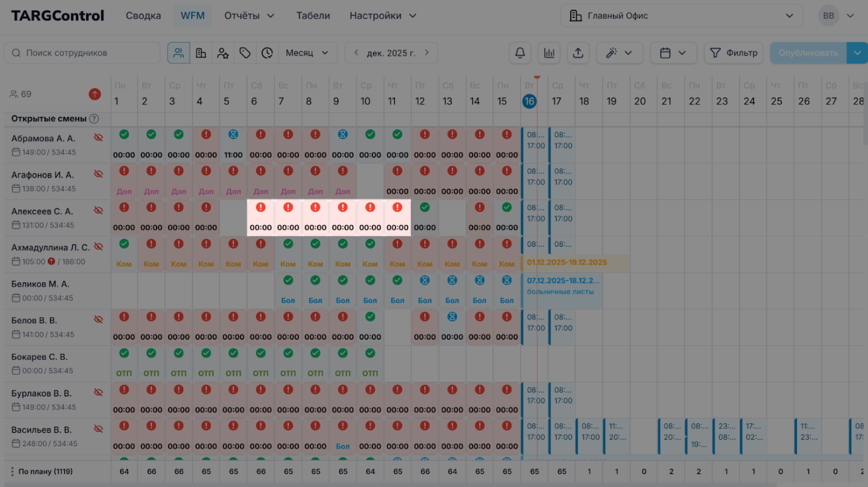Click the export upload icon
This screenshot has width=868, height=487.
(578, 53)
